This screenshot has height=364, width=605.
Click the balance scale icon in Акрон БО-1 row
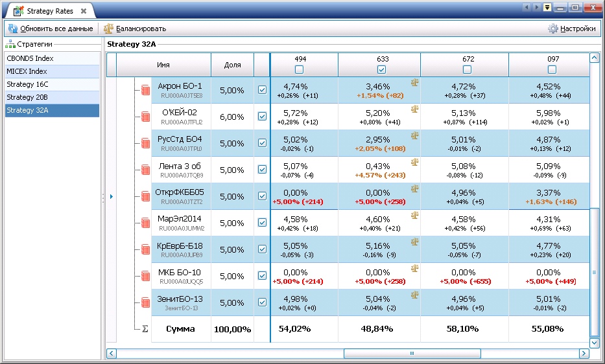pos(414,82)
